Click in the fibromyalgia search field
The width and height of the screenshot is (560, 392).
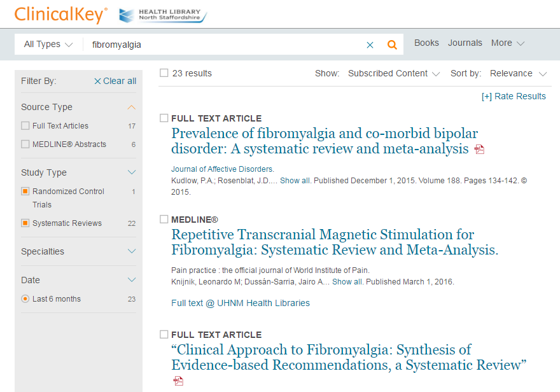coord(223,45)
